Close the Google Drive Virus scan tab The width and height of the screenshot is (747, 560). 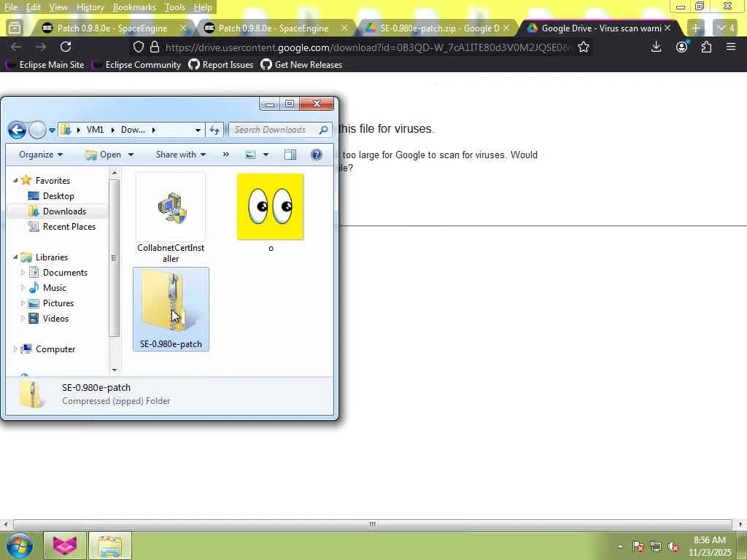(667, 28)
